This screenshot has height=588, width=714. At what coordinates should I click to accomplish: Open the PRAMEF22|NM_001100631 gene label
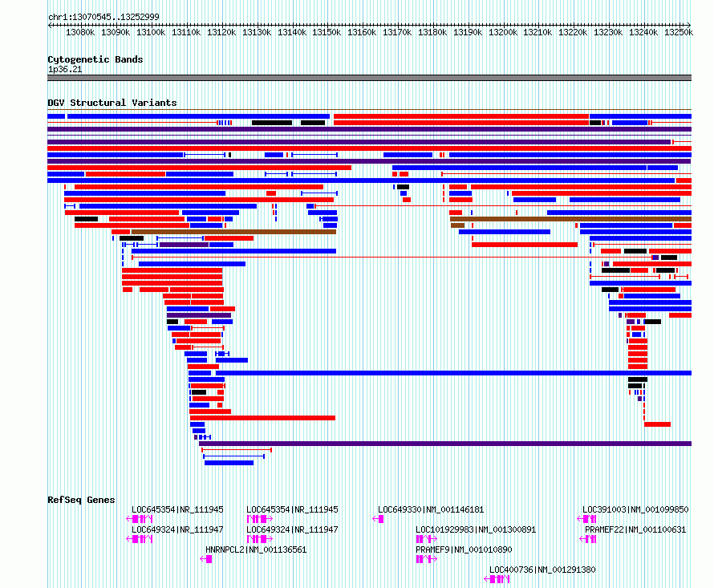635,529
